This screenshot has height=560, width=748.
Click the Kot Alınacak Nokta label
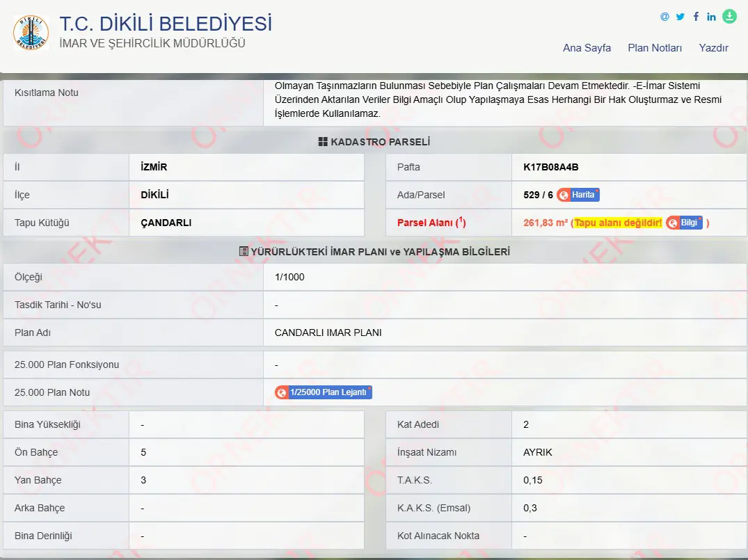[x=438, y=536]
